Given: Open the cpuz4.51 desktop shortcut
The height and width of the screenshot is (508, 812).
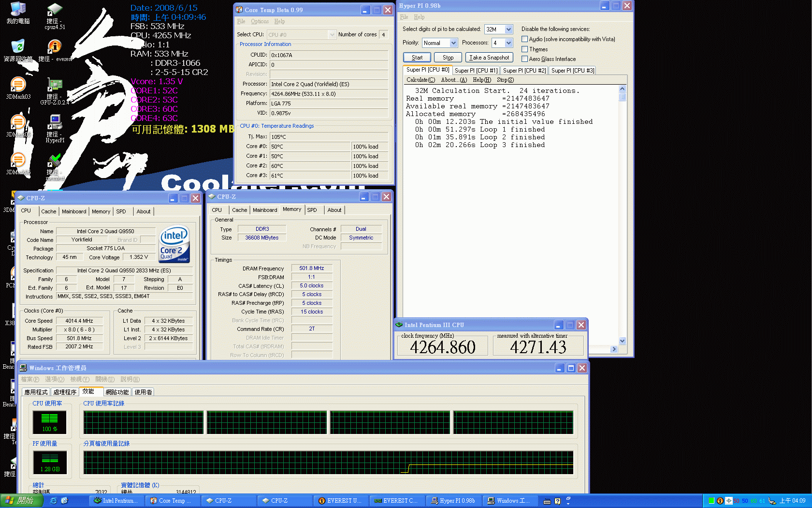Looking at the screenshot, I should (x=55, y=16).
